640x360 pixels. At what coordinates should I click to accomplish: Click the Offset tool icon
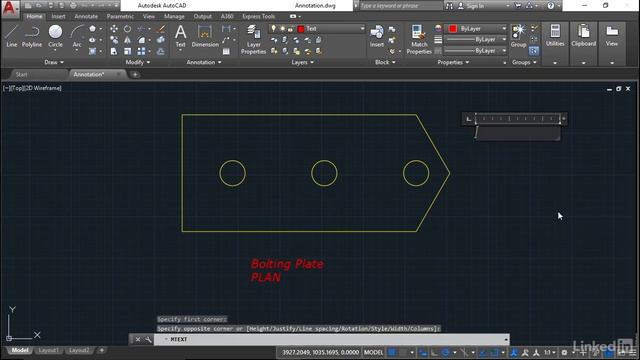[161, 51]
